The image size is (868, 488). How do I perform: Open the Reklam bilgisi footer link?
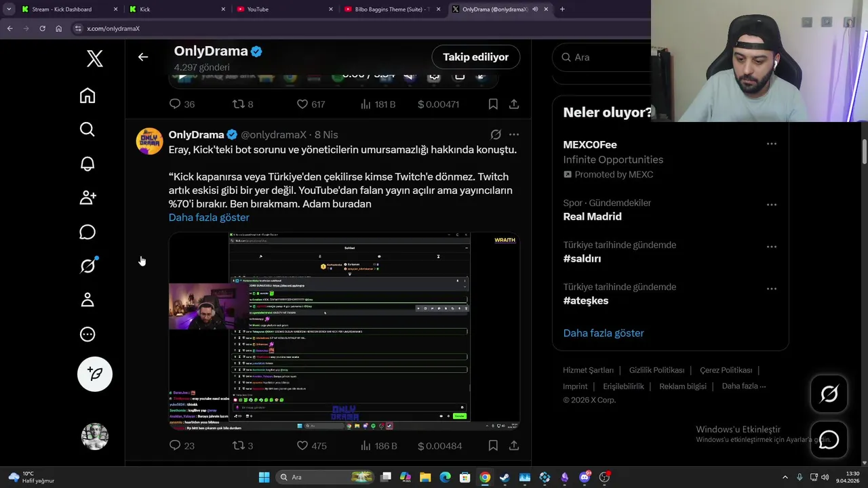683,386
